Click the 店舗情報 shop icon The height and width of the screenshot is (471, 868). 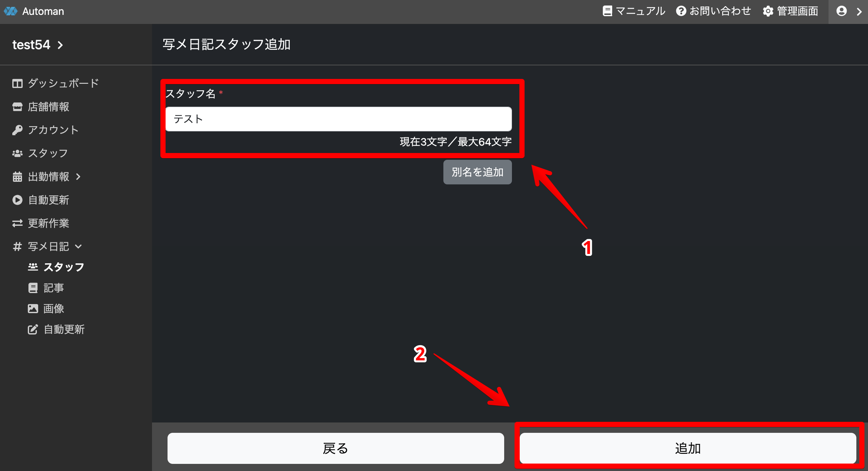coord(17,107)
